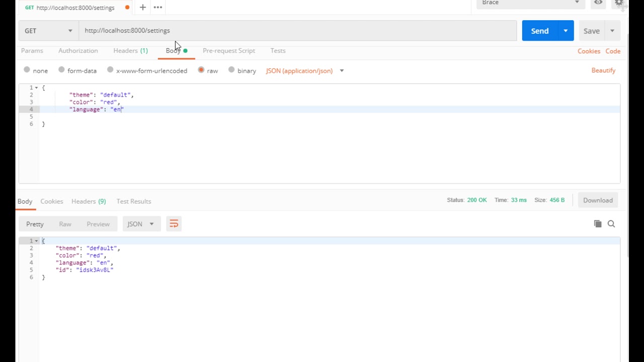This screenshot has height=362, width=644.
Task: Open the Cookies link near Code
Action: 589,51
